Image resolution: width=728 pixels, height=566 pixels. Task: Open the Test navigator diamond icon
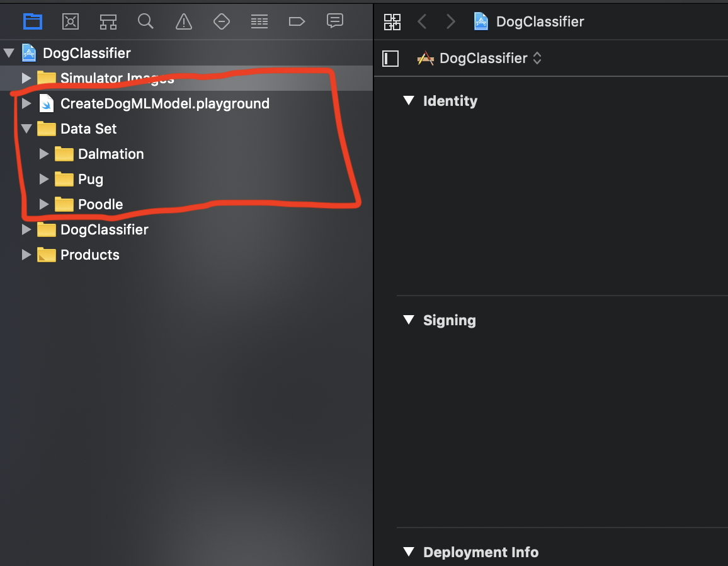[x=222, y=21]
